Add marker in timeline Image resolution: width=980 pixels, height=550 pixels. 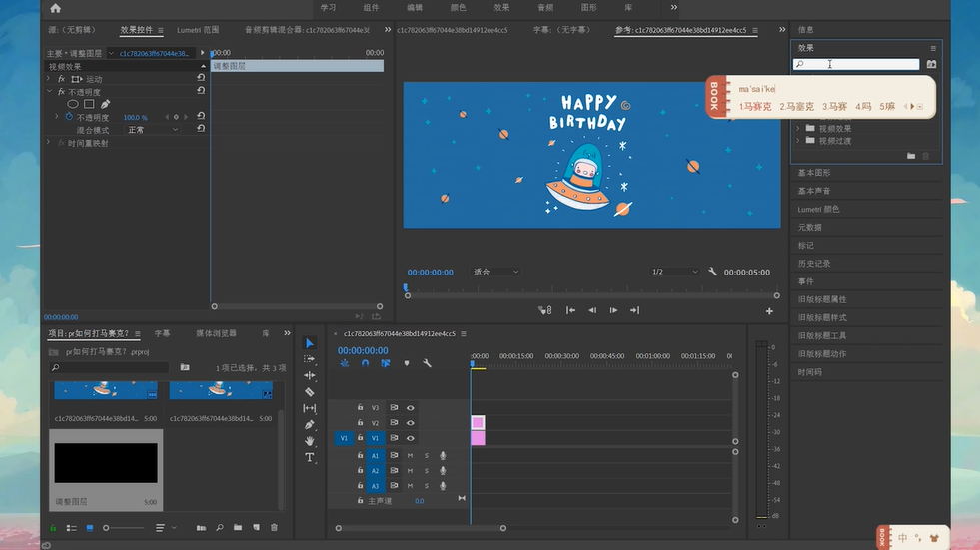[407, 363]
